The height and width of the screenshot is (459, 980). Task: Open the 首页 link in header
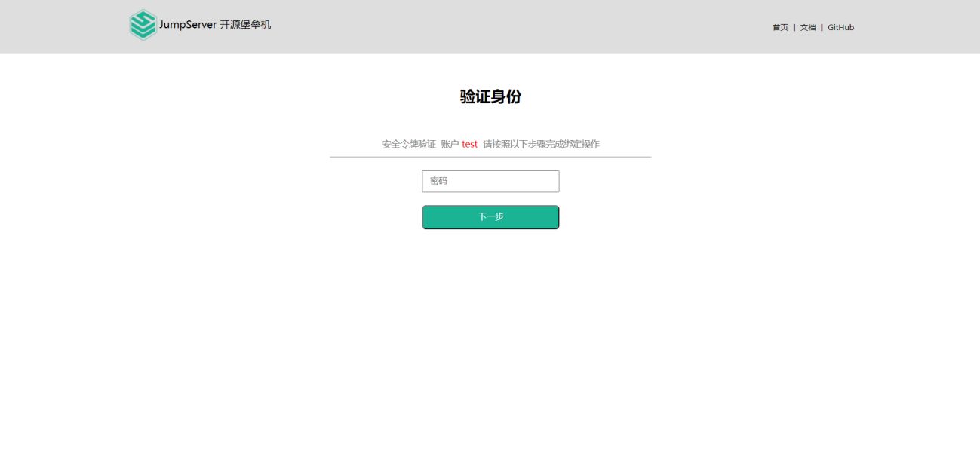(780, 27)
